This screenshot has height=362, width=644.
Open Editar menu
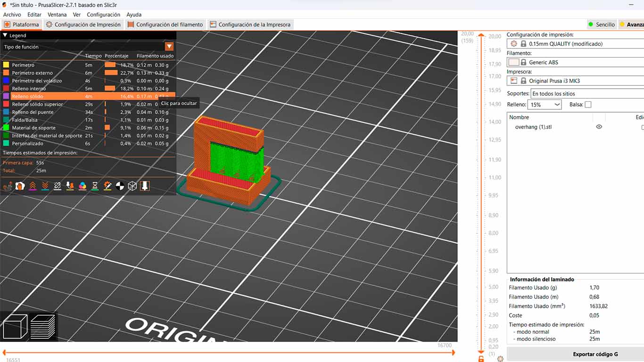pos(34,15)
